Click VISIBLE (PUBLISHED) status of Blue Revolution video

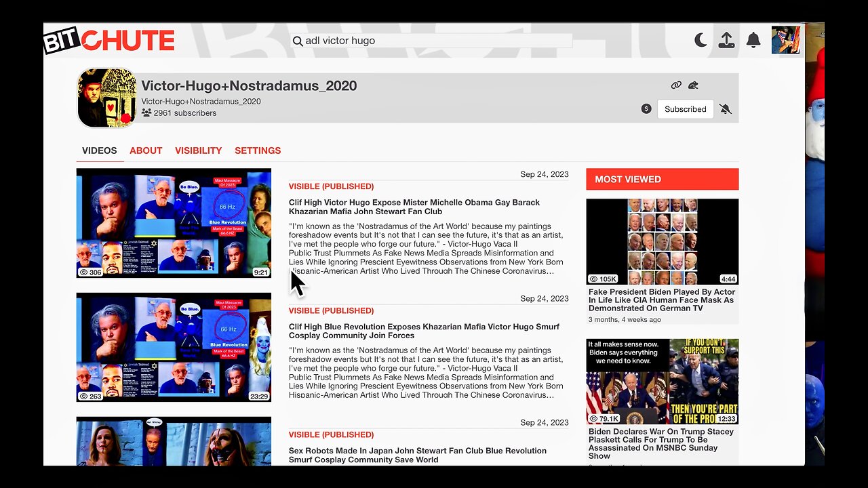(x=331, y=310)
